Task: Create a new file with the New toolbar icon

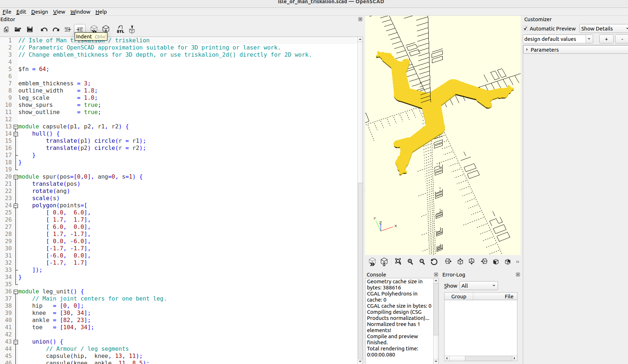Action: pyautogui.click(x=6, y=29)
